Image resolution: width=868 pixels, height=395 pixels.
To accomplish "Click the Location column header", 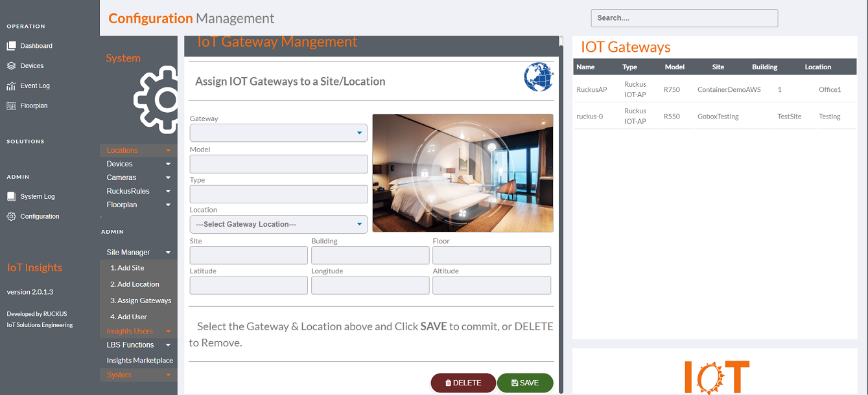I will tap(818, 67).
